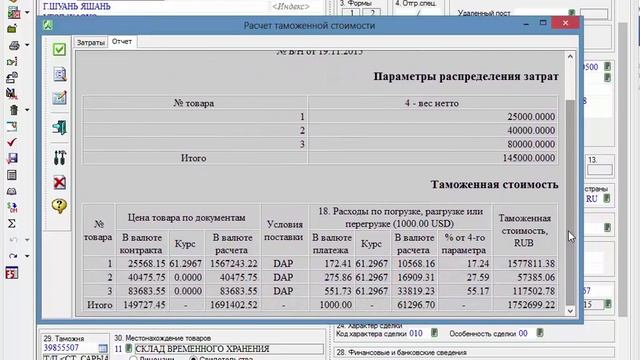640x360 pixels.
Task: Click the green icon left of СКЛАД ВРЕМЕННОГО ХРАНЕНИЯ
Action: [x=128, y=348]
